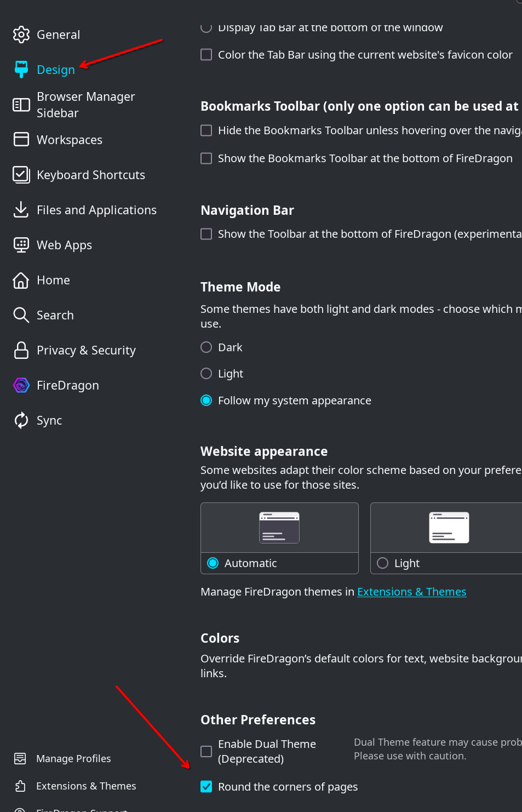
Task: Select Automatic website appearance
Action: 213,563
